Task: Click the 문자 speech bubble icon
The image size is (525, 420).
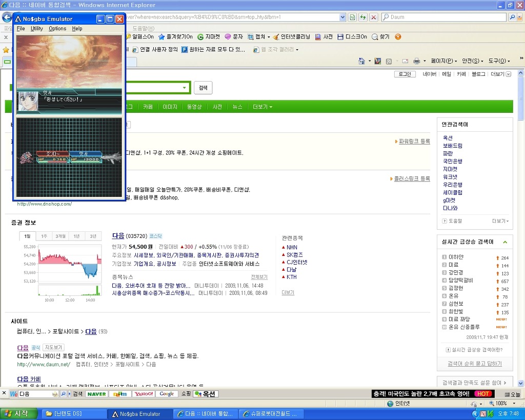Action: (x=228, y=37)
